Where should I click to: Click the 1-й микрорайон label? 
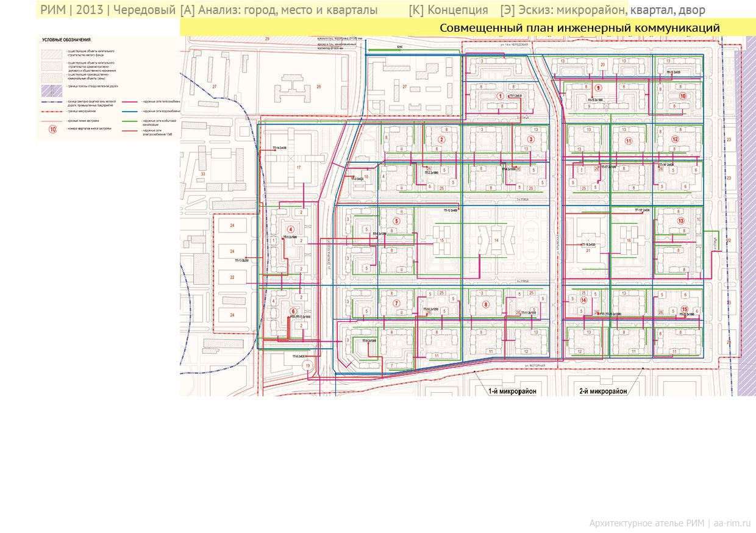[512, 391]
